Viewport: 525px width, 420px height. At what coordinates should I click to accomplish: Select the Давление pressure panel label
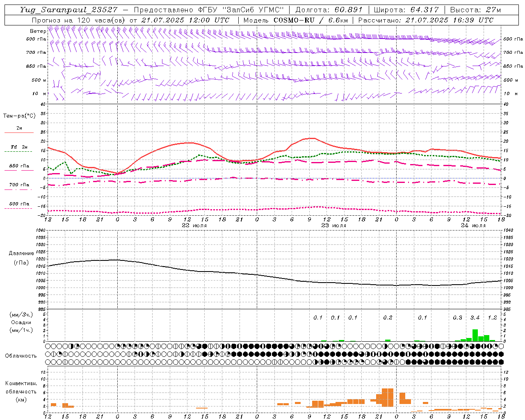tap(21, 253)
